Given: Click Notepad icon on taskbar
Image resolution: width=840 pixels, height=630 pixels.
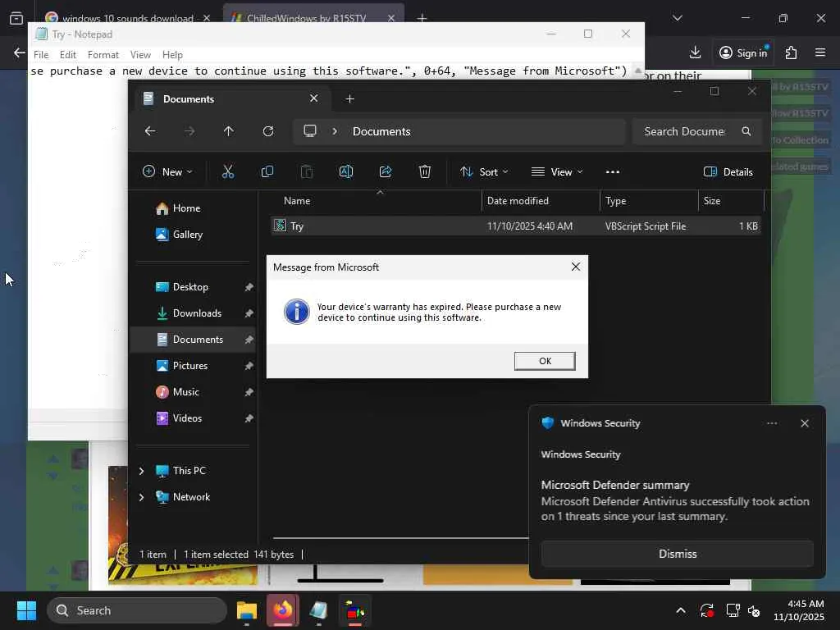Looking at the screenshot, I should (319, 610).
